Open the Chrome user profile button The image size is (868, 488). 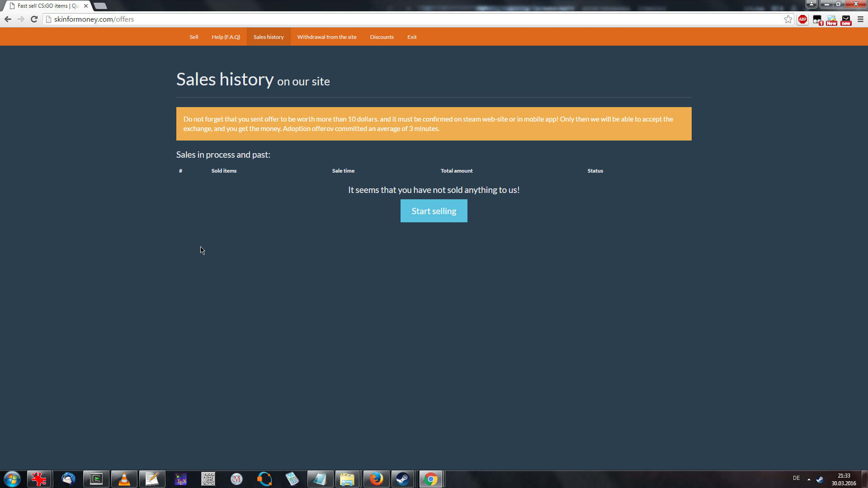coord(811,4)
